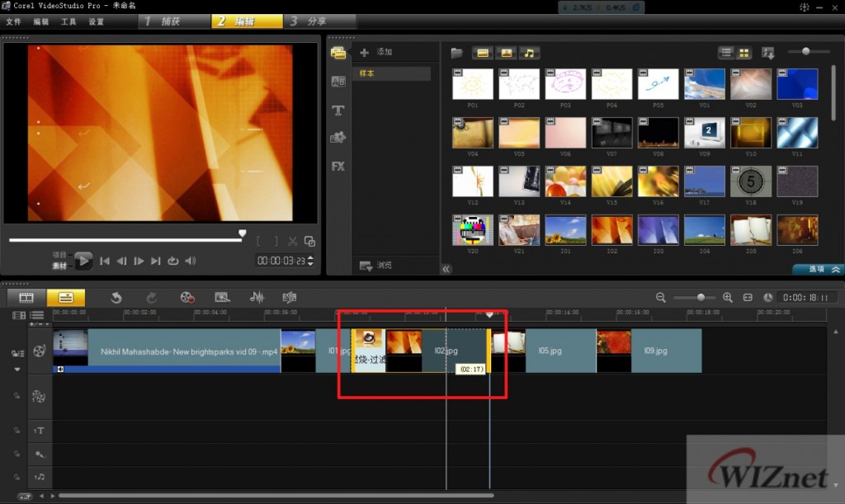Toggle repeat playback in preview panel
This screenshot has height=504, width=845.
(x=172, y=261)
